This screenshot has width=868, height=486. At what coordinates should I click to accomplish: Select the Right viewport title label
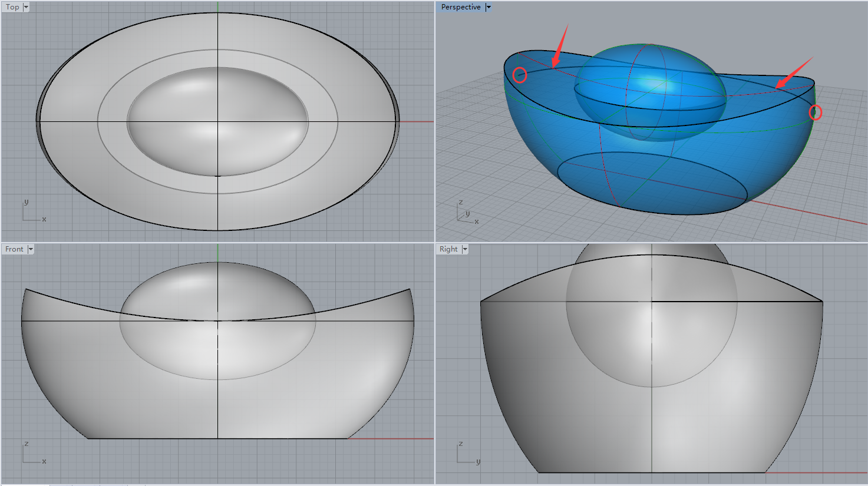click(448, 249)
